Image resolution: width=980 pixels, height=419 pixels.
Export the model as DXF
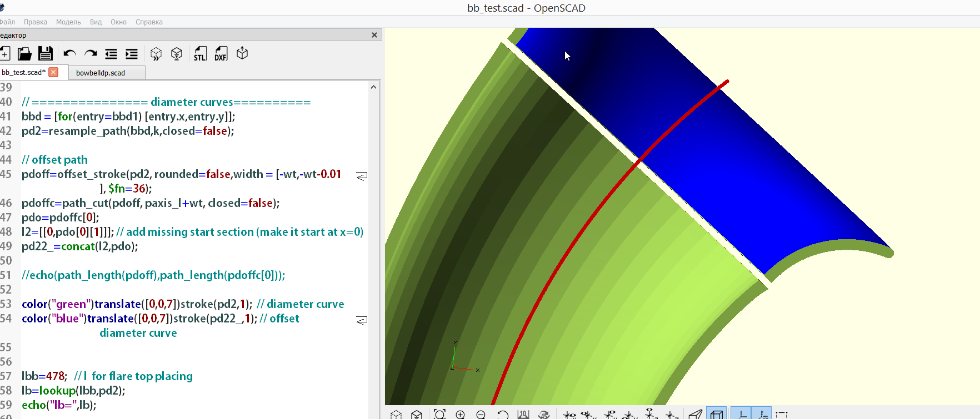pos(221,54)
